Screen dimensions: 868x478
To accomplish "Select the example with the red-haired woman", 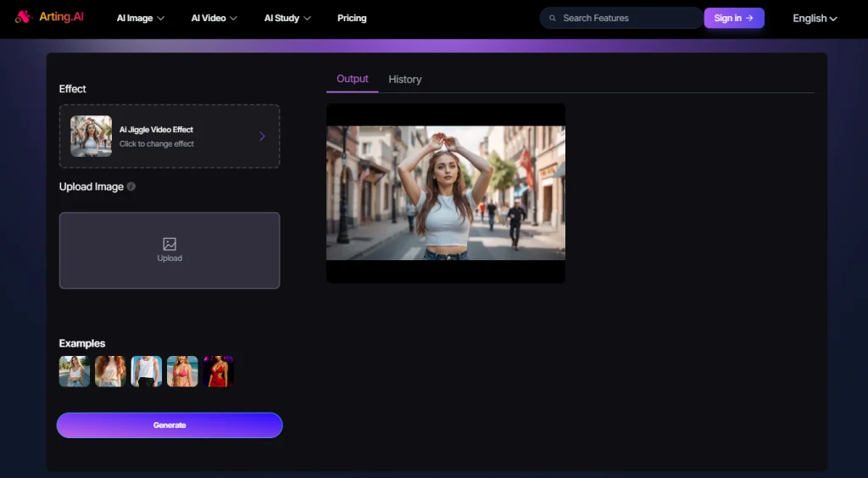I will pyautogui.click(x=110, y=371).
